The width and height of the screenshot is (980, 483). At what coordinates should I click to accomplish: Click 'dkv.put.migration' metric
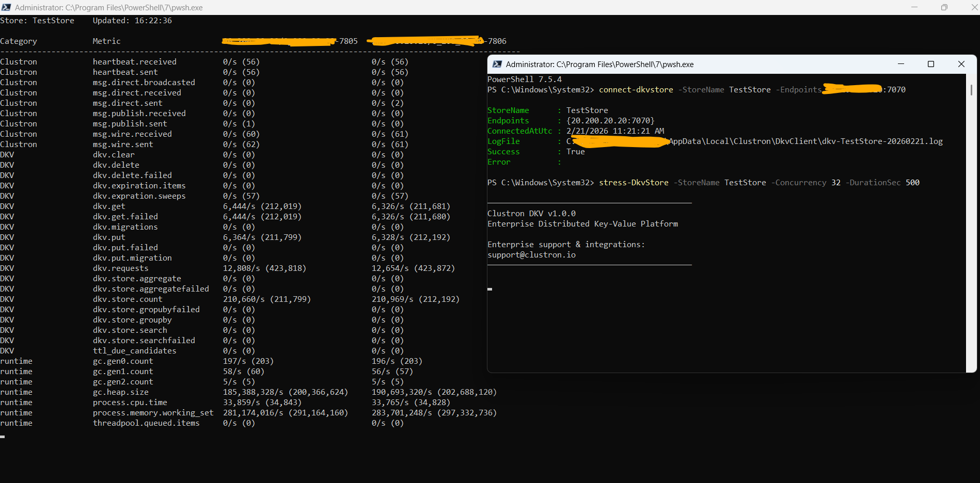point(132,258)
